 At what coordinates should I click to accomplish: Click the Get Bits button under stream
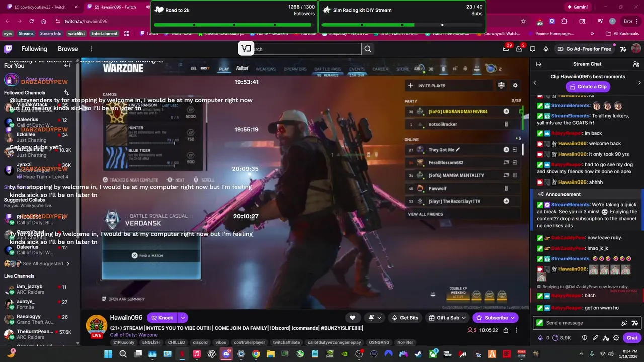(405, 318)
